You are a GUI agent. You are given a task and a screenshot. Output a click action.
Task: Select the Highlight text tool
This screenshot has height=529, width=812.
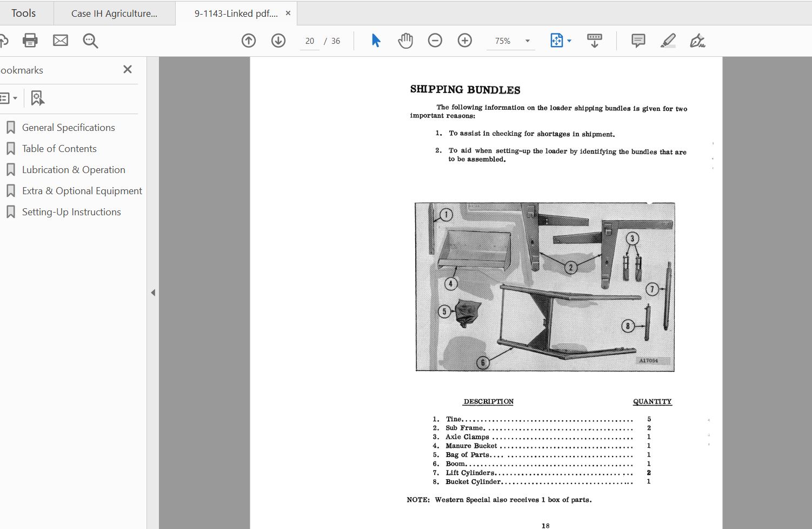(668, 40)
